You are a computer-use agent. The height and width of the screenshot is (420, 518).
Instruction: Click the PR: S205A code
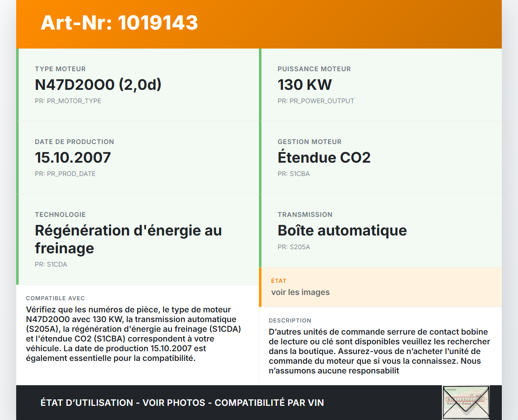coord(294,247)
